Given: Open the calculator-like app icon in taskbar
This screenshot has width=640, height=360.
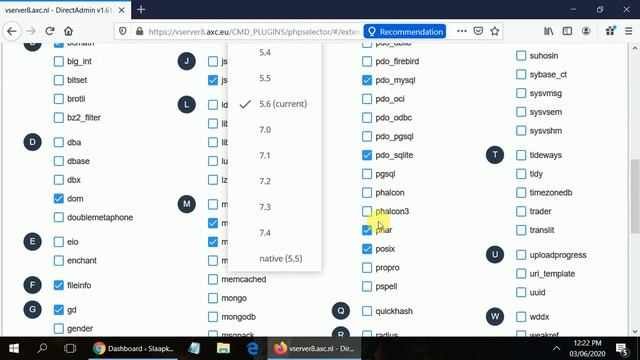Looking at the screenshot, I should (194, 349).
